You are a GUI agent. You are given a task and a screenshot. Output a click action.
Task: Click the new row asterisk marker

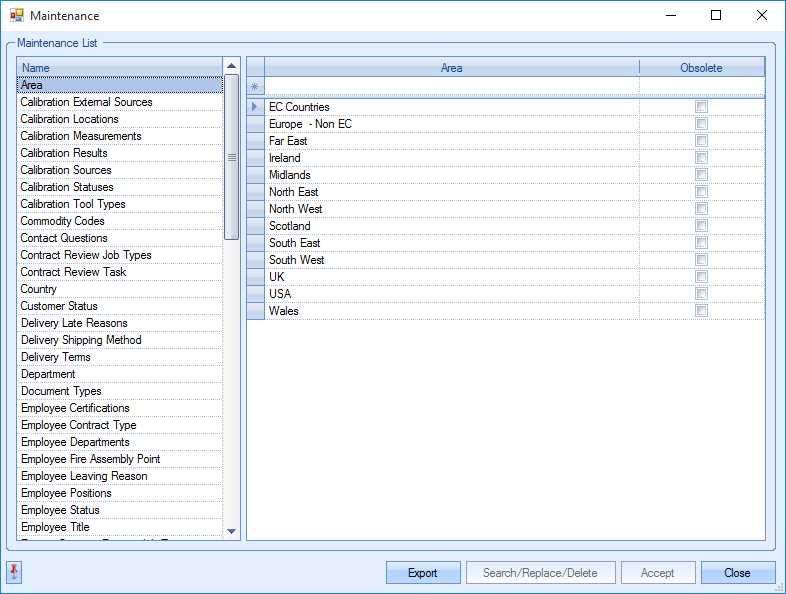coord(255,88)
